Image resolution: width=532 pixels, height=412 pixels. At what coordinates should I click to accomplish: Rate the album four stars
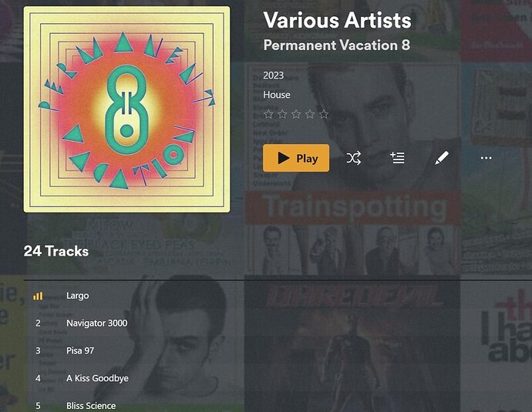pos(310,114)
